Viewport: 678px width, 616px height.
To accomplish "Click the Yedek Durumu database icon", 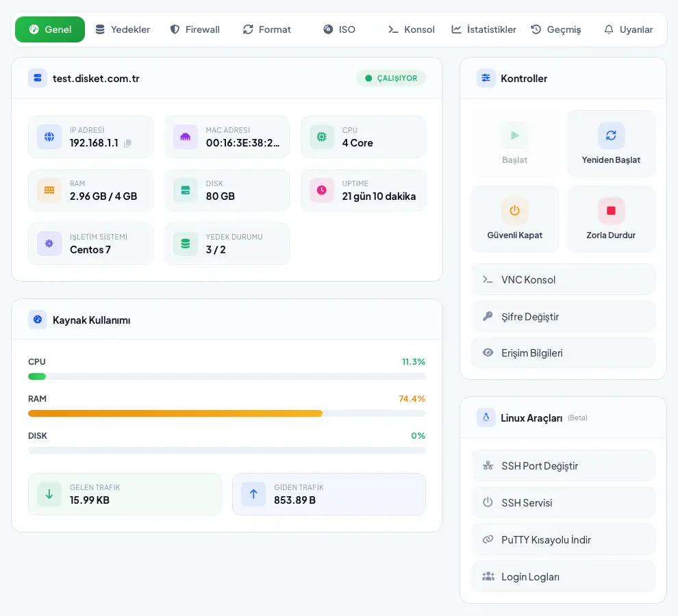I will point(185,244).
